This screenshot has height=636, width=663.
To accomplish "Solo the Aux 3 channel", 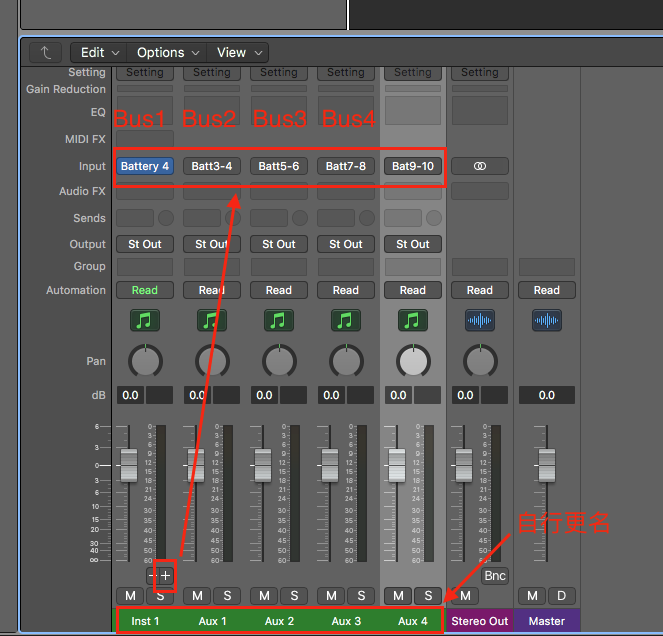I will coord(361,596).
